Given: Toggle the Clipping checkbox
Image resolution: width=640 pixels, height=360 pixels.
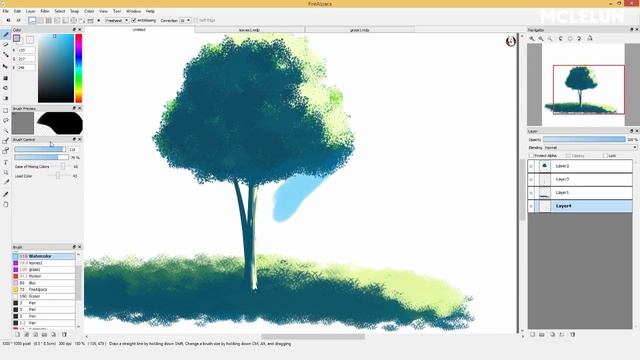Looking at the screenshot, I should [x=568, y=156].
